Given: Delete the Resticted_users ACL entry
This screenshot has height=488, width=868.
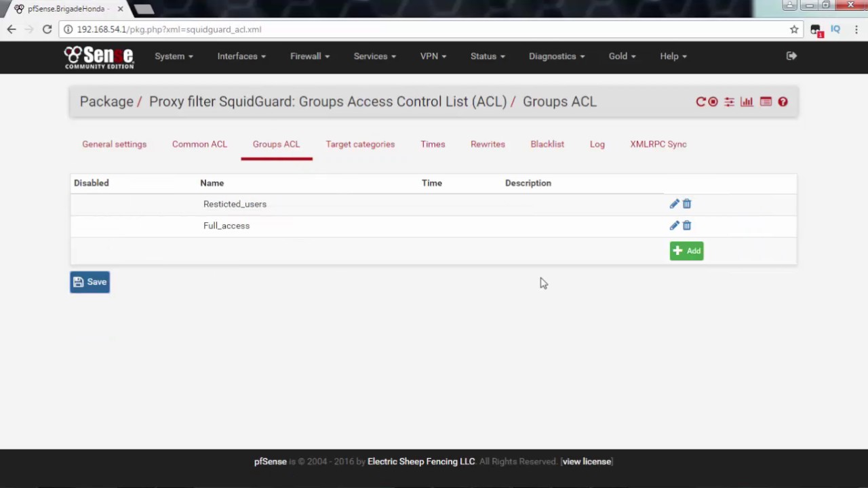Looking at the screenshot, I should coord(687,204).
